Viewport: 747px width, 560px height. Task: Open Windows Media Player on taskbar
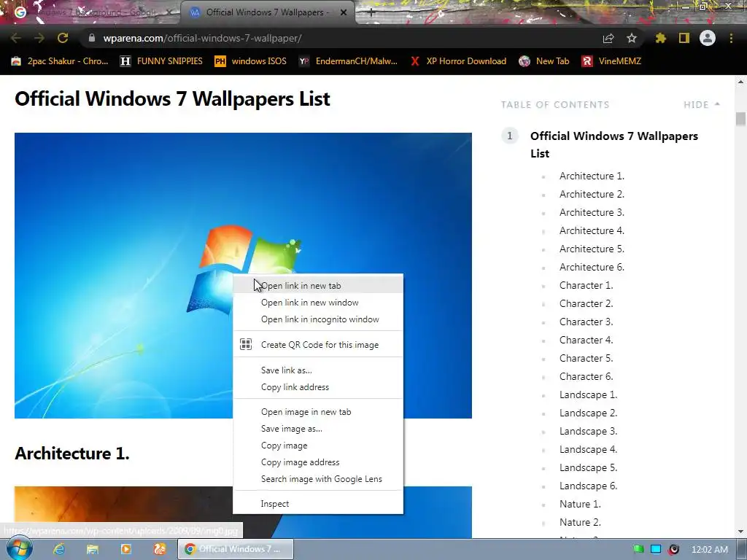click(125, 549)
